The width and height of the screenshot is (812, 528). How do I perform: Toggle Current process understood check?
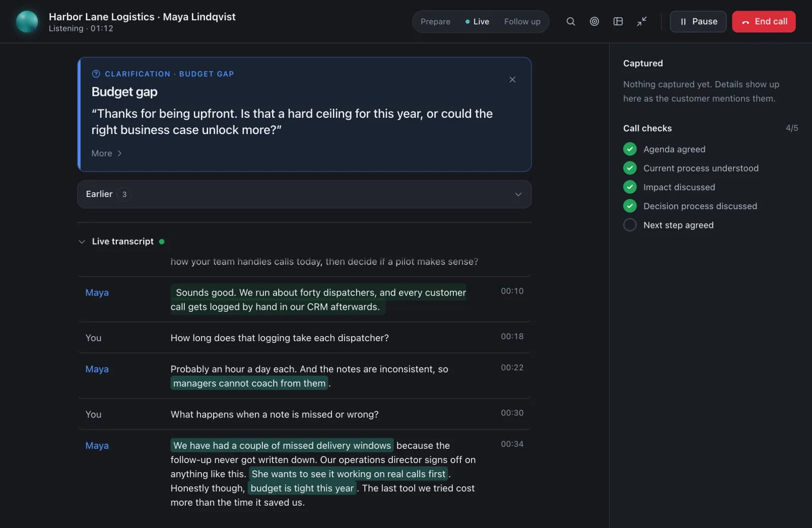pos(630,168)
